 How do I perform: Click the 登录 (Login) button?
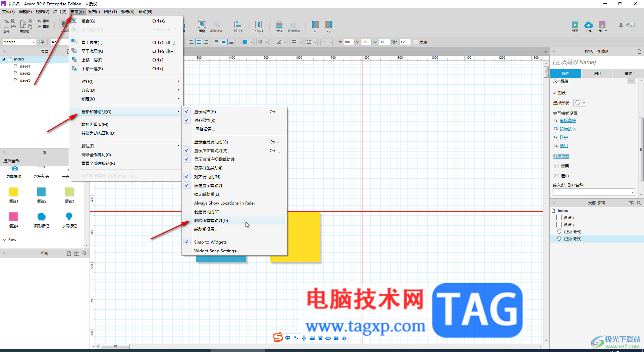coord(627,25)
